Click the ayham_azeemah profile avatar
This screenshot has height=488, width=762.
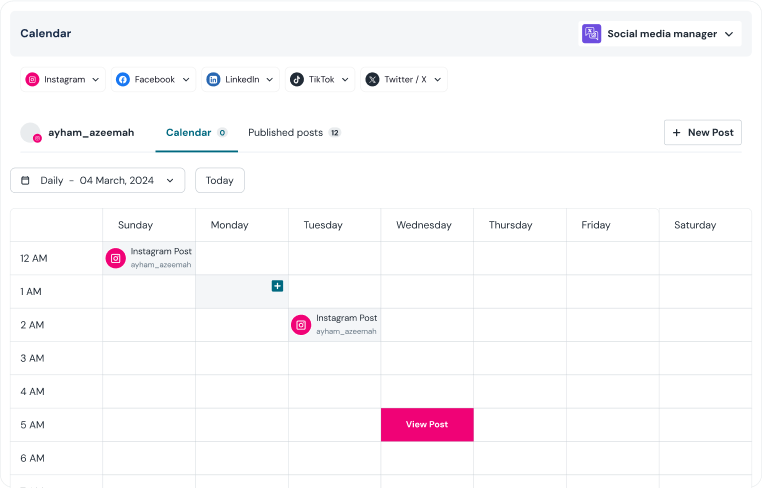point(31,133)
